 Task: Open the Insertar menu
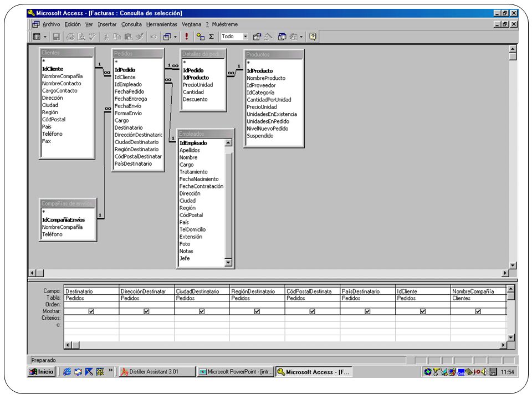coord(107,24)
